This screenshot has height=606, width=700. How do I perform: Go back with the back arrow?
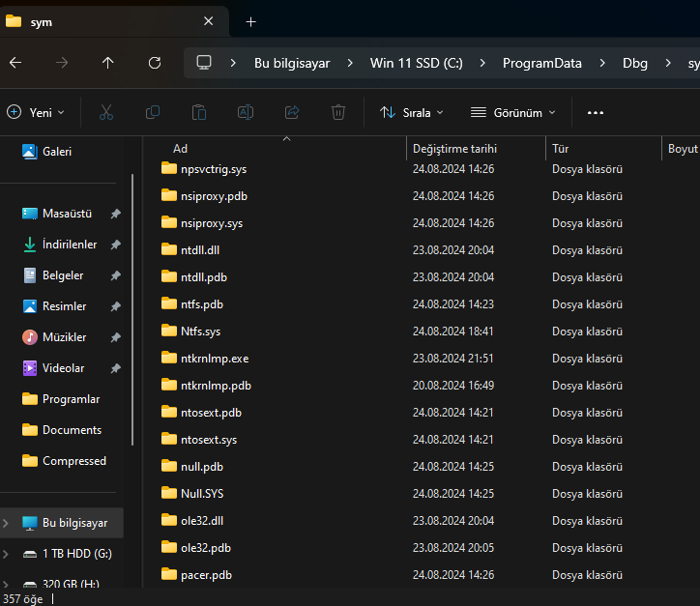[15, 63]
